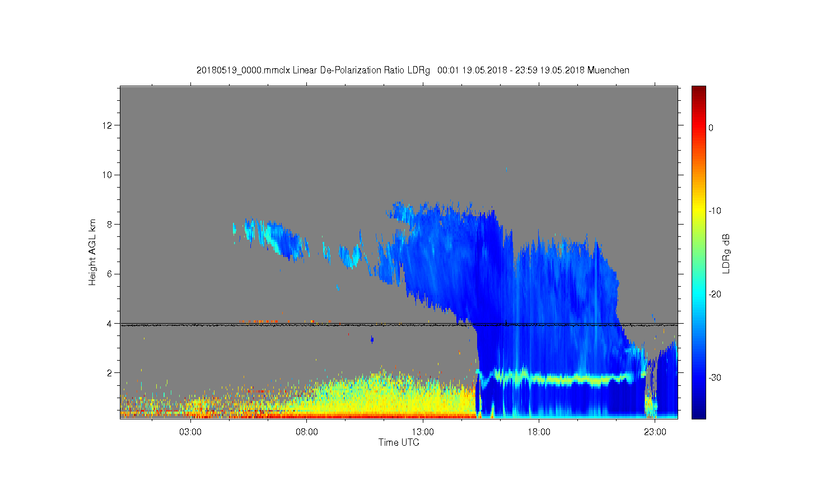Click the height label '2'
Viewport: 840px width, 504px height.
pos(111,373)
